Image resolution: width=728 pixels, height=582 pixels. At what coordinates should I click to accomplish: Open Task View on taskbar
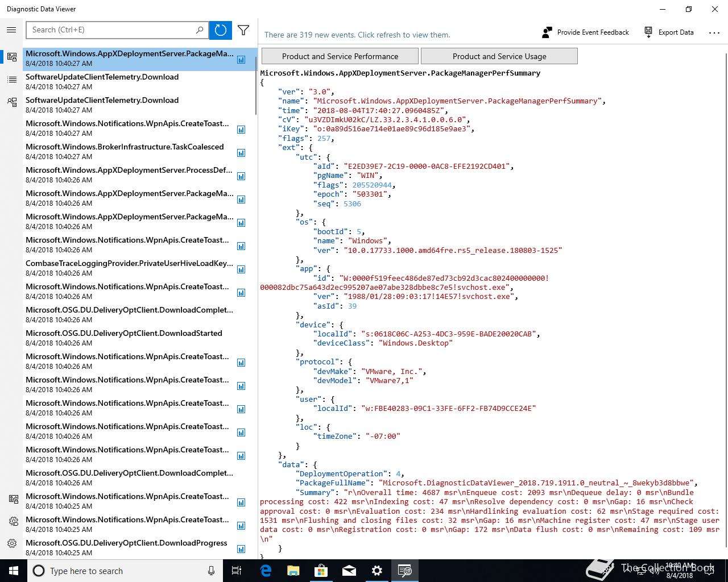[237, 571]
